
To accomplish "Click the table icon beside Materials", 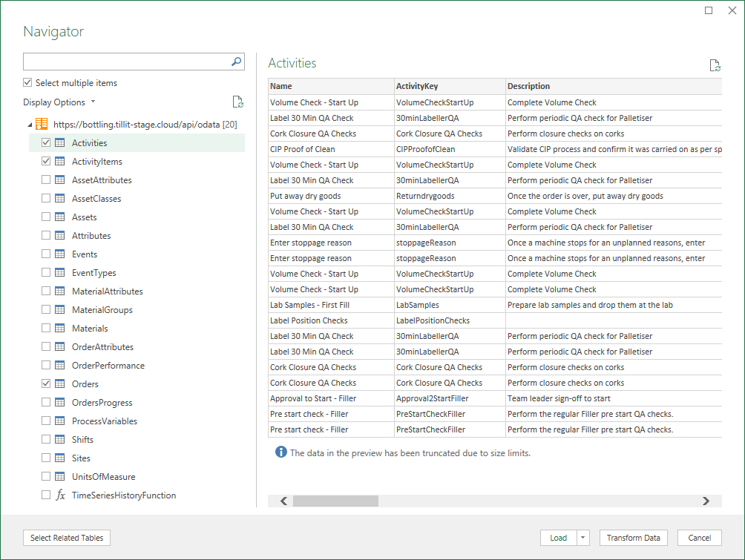I will point(60,329).
